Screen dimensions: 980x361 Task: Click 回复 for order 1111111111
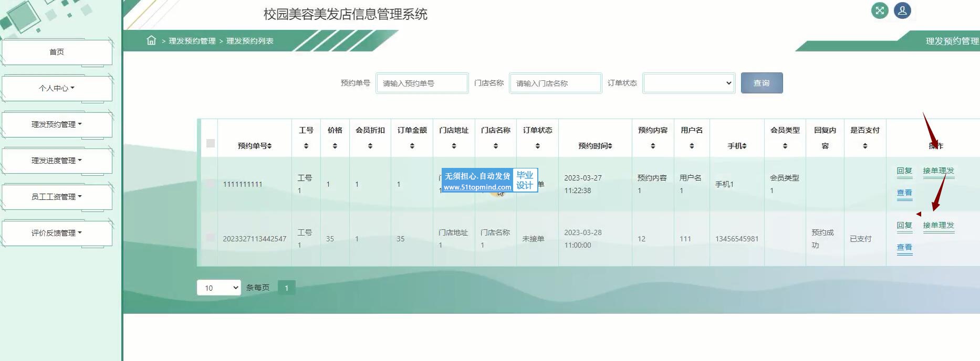(x=904, y=171)
